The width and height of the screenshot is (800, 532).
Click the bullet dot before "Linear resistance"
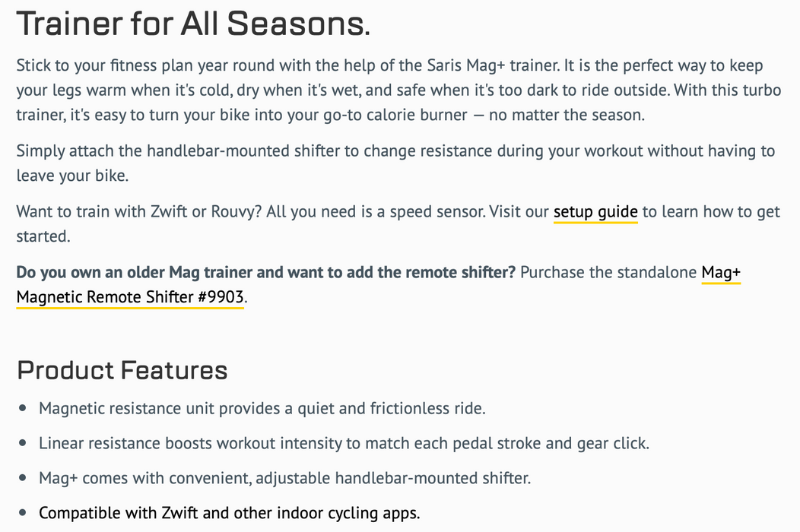[x=23, y=443]
